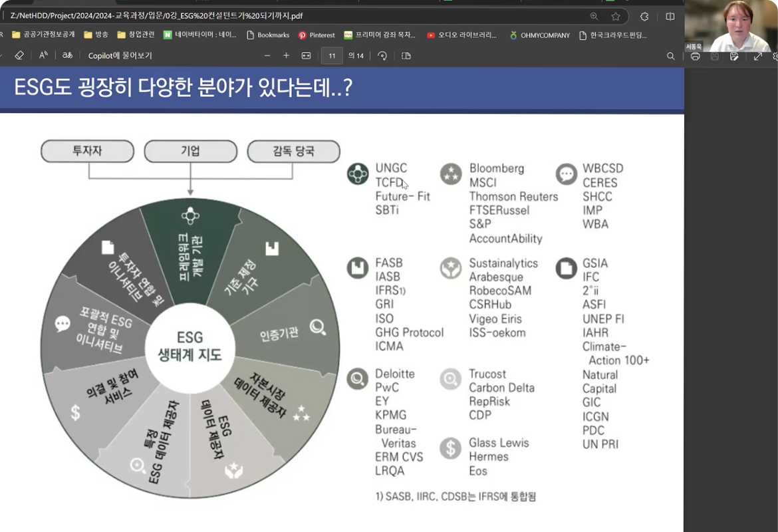
Task: Select the eraser tool in PDF toolbar
Action: (x=19, y=56)
